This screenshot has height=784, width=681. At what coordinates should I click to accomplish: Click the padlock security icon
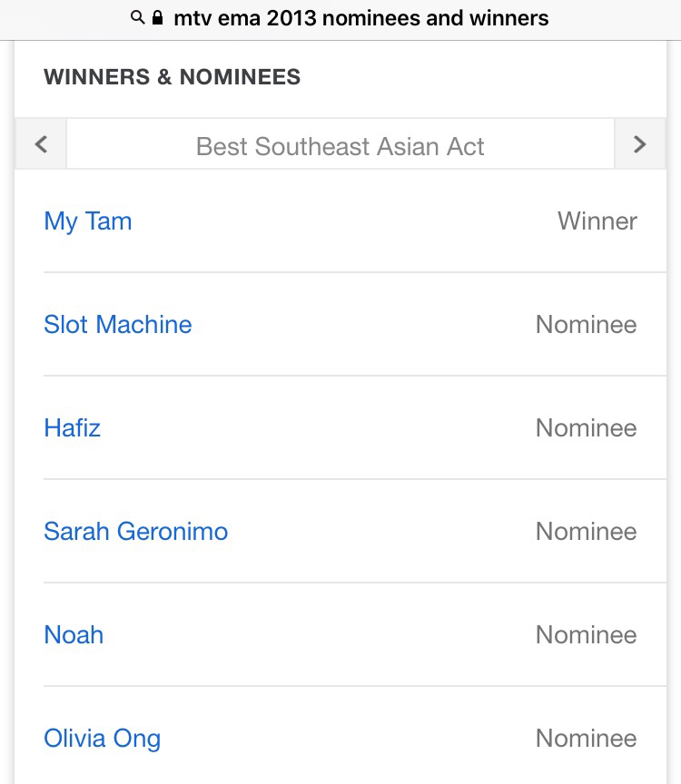pyautogui.click(x=158, y=18)
